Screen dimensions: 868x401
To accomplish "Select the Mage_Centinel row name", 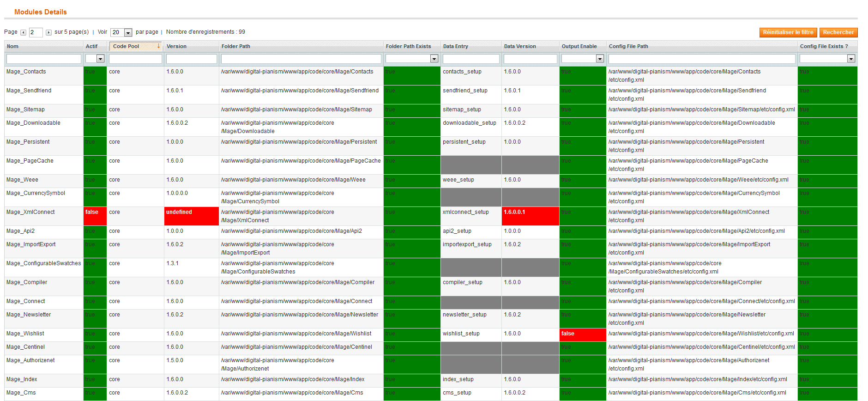I will click(x=25, y=347).
